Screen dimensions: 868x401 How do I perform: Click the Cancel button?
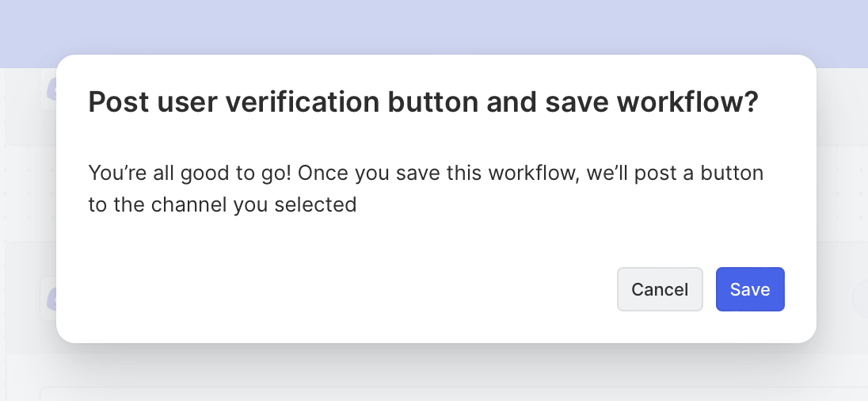659,289
